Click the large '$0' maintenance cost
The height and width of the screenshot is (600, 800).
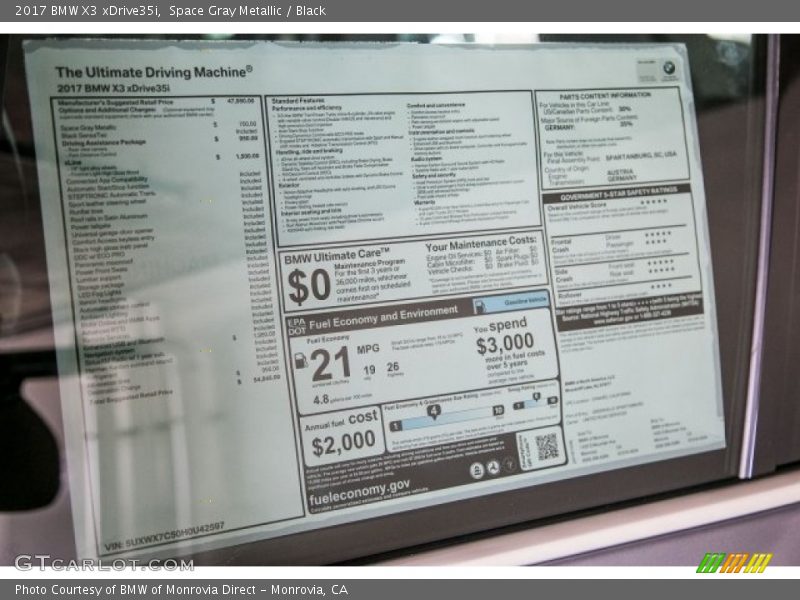(x=310, y=286)
